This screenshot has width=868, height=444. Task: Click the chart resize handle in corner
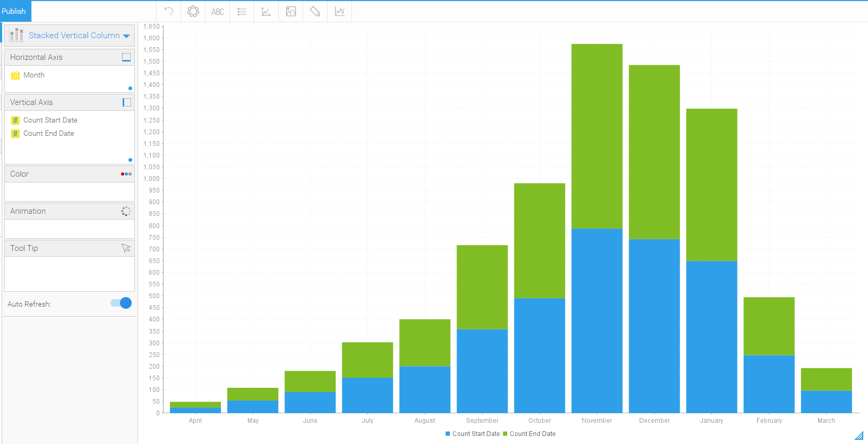point(859,436)
